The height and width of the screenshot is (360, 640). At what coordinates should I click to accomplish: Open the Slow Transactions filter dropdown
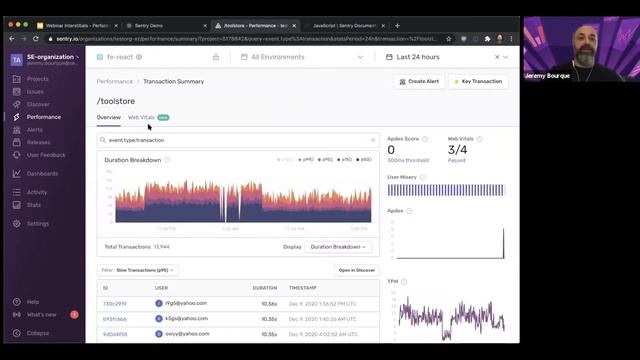coord(138,270)
